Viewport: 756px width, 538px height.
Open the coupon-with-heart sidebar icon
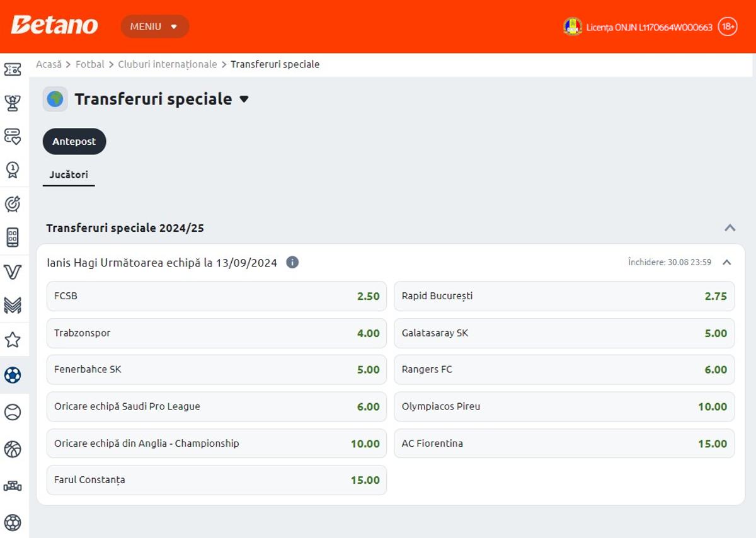coord(13,136)
